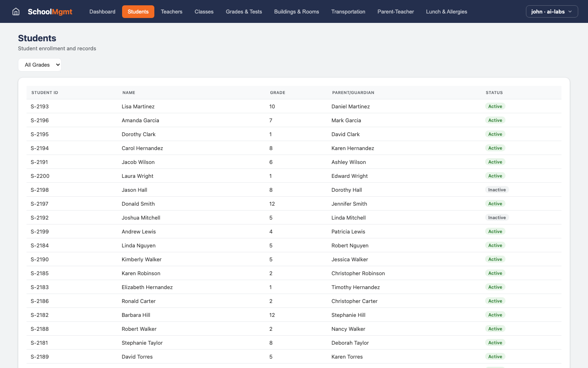The image size is (588, 368).
Task: Switch to the Teachers tab
Action: [x=171, y=11]
